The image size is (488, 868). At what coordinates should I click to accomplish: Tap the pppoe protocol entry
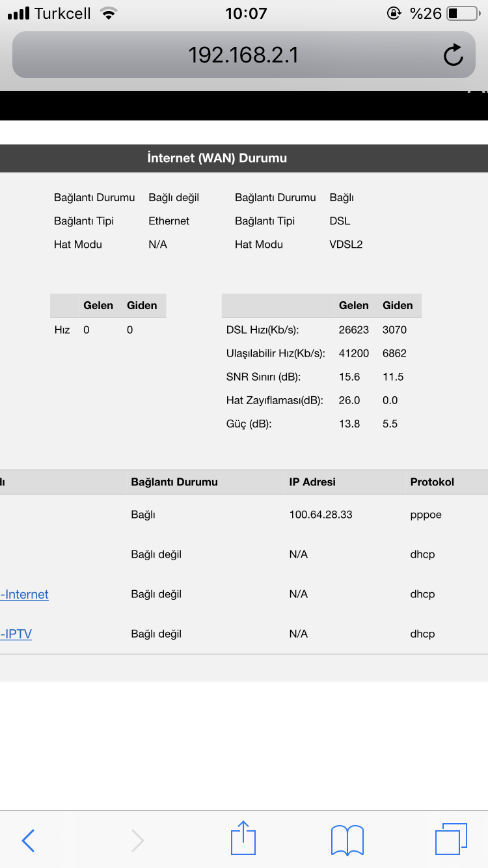426,515
